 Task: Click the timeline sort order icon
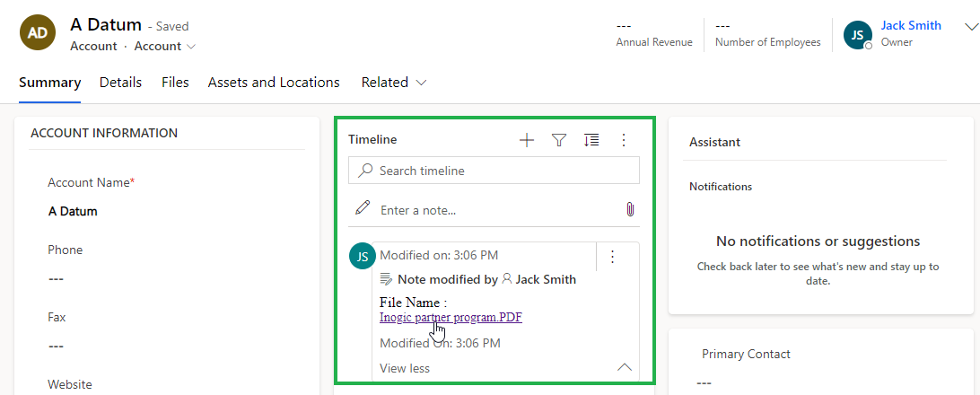[591, 140]
